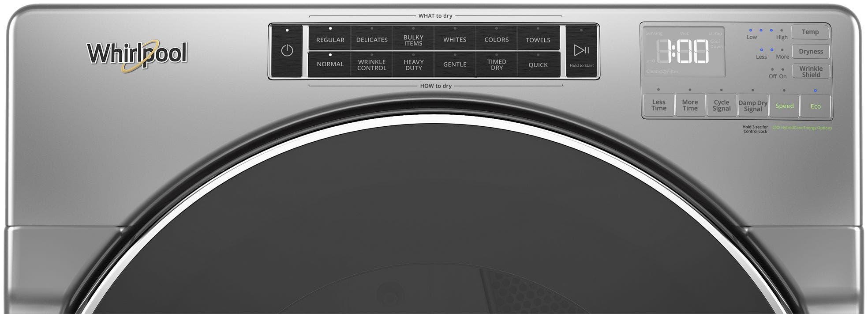Toggle the Eco energy option
The image size is (868, 314).
pos(816,106)
